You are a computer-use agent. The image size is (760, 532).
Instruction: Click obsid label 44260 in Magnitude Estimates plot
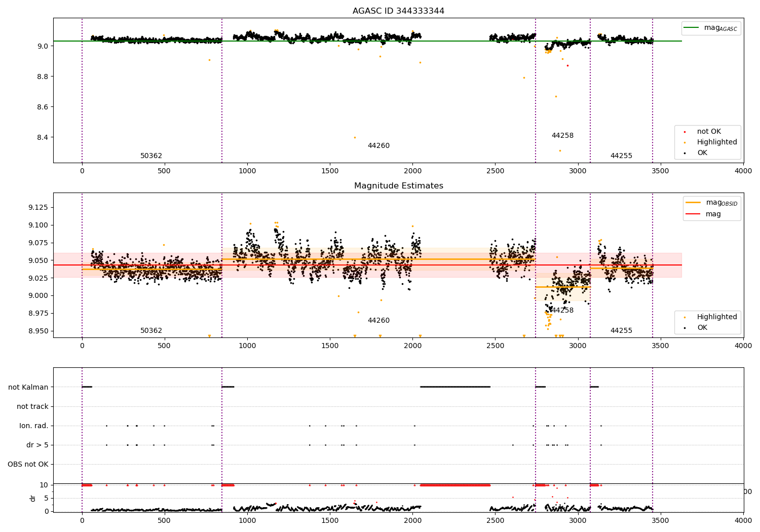point(378,321)
